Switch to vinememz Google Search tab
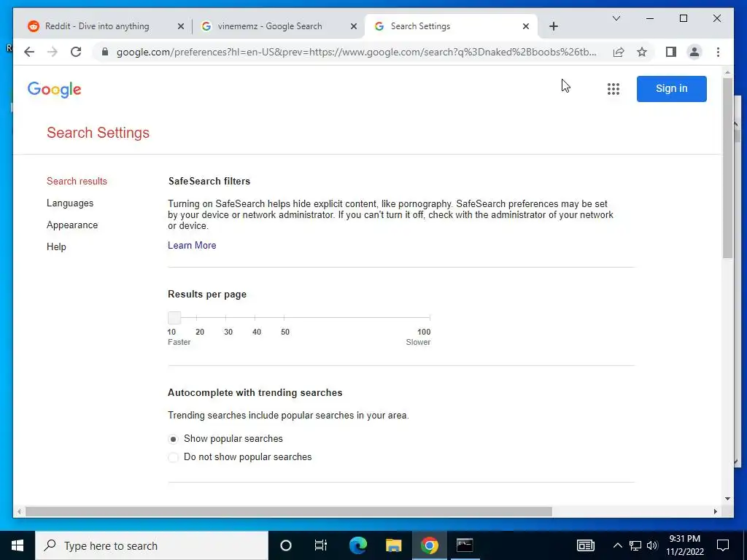747x560 pixels. [x=279, y=26]
